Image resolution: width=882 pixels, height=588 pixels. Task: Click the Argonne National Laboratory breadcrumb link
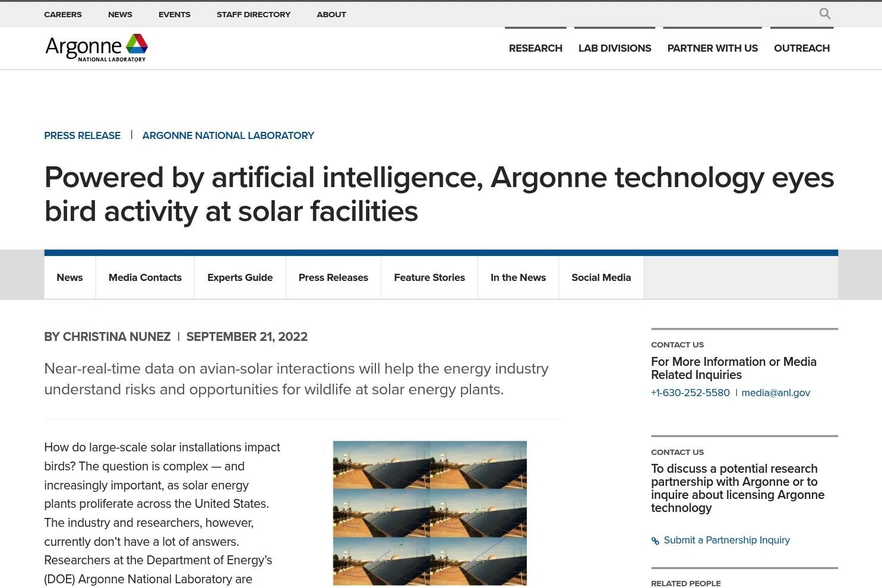tap(228, 135)
